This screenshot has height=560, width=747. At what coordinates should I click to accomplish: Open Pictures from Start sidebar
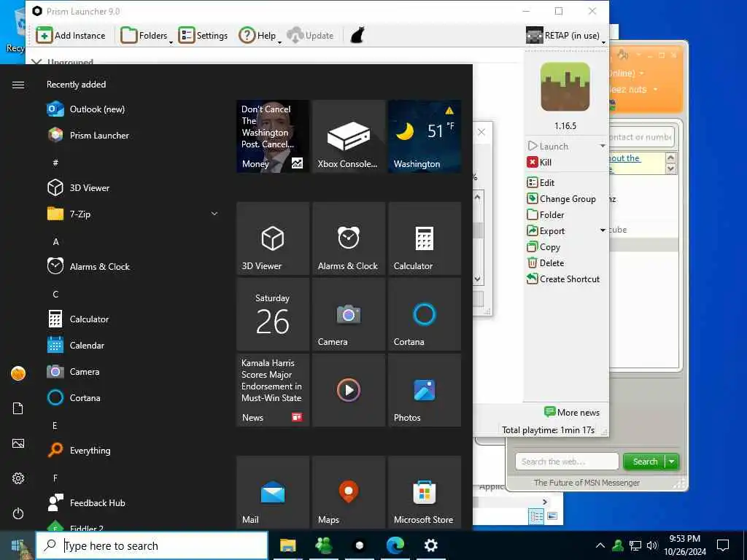[18, 444]
